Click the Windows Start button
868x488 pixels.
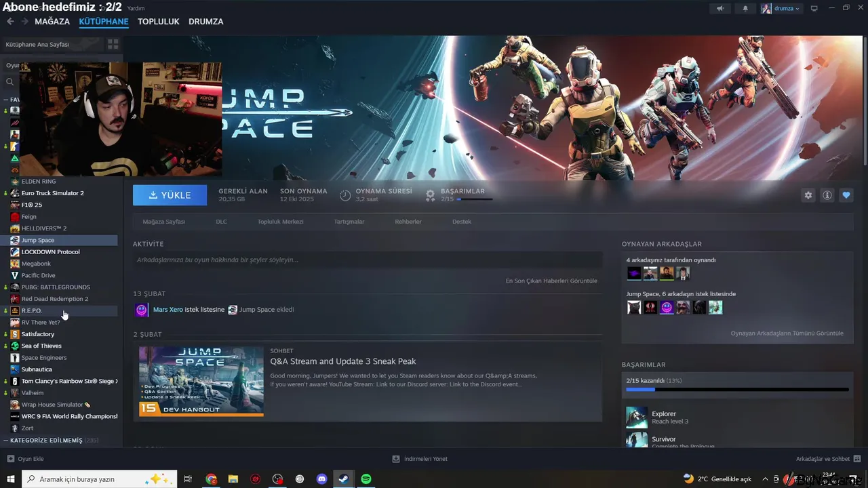pos(10,479)
